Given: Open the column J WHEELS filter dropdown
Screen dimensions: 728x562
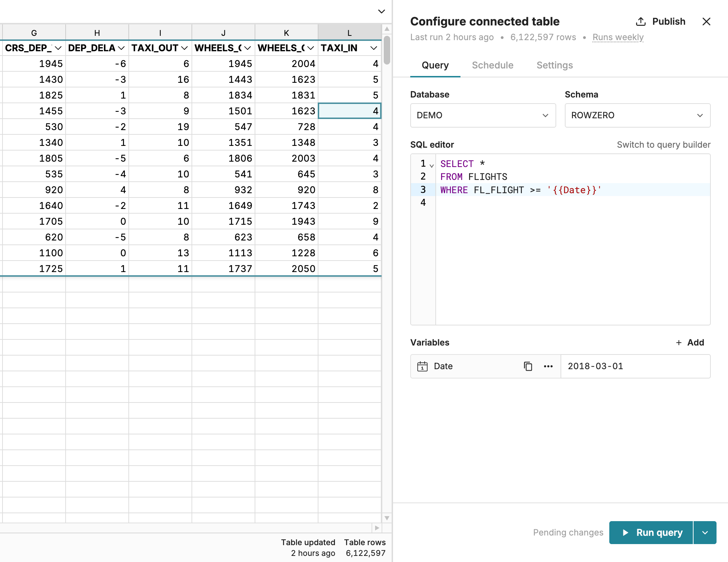Looking at the screenshot, I should pyautogui.click(x=247, y=48).
